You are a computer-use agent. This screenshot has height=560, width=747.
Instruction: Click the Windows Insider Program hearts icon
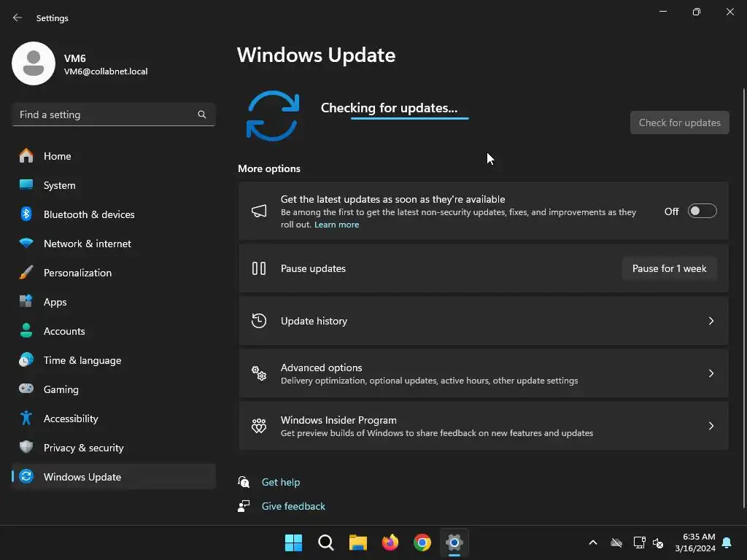pyautogui.click(x=259, y=426)
